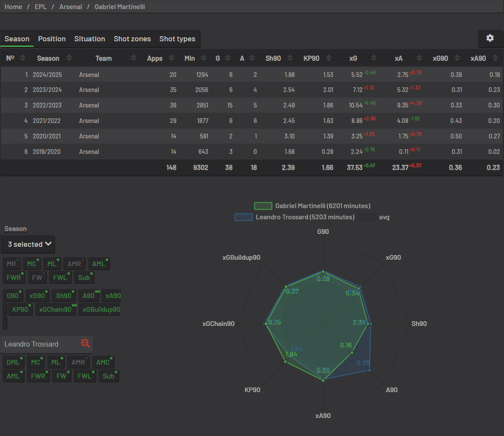Sort table by № column arrows

(22, 58)
